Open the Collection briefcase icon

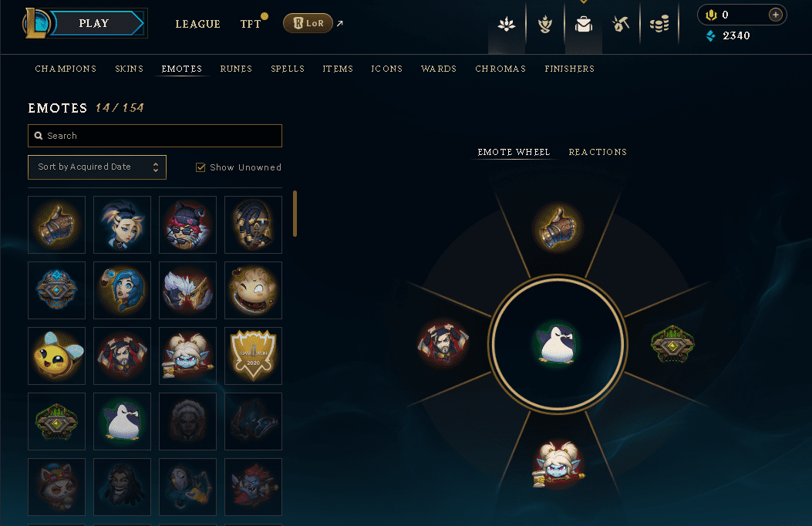[x=584, y=24]
